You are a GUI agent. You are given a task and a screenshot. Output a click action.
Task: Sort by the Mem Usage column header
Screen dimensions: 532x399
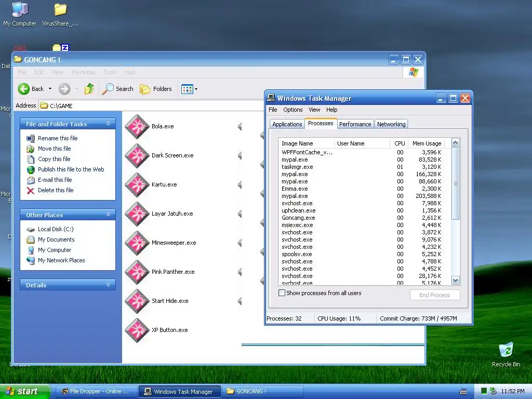(427, 143)
